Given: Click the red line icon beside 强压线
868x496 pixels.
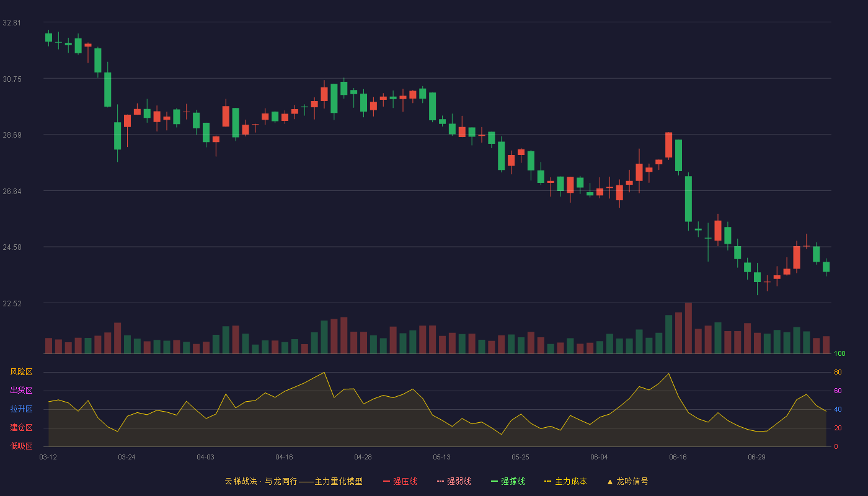Looking at the screenshot, I should click(x=386, y=481).
